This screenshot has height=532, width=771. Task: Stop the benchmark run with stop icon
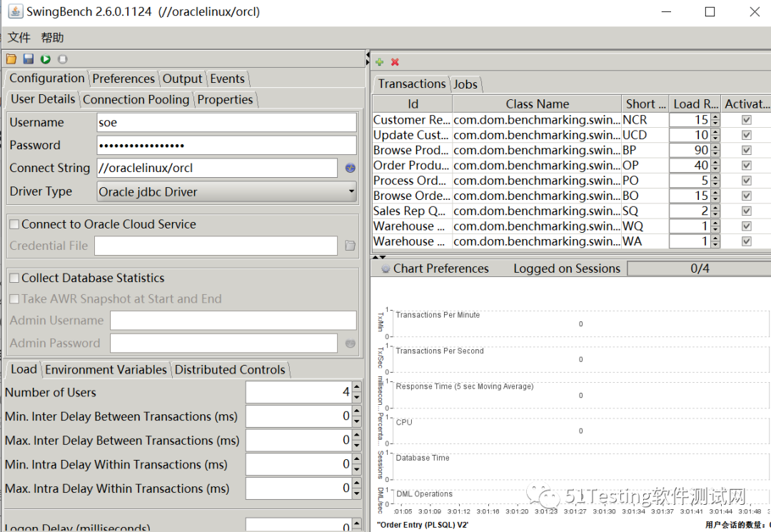click(62, 59)
